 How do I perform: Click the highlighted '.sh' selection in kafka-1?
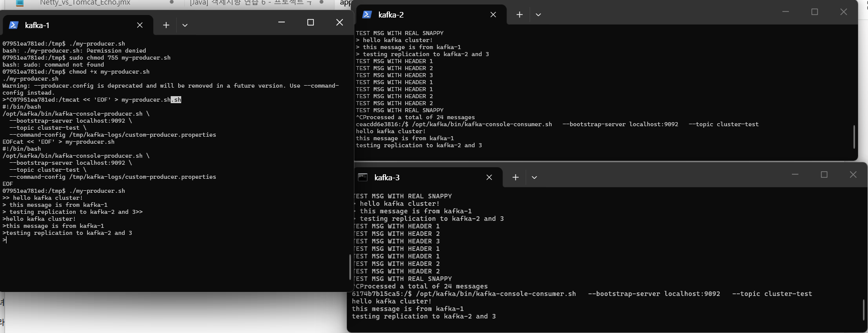[176, 100]
